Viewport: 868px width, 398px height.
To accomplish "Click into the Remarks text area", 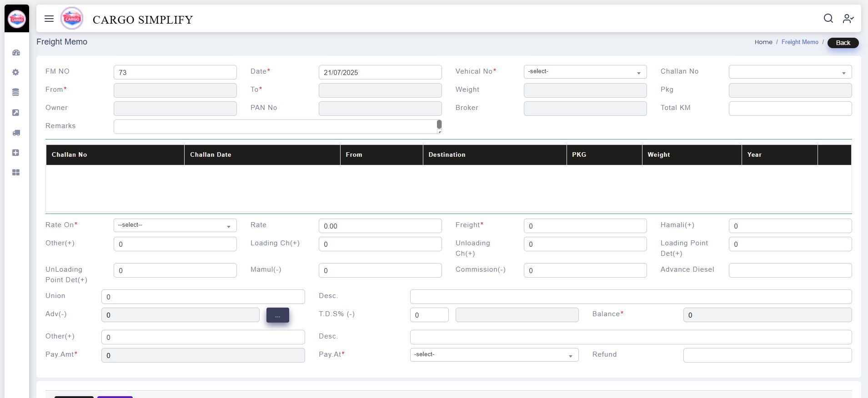I will tap(275, 127).
